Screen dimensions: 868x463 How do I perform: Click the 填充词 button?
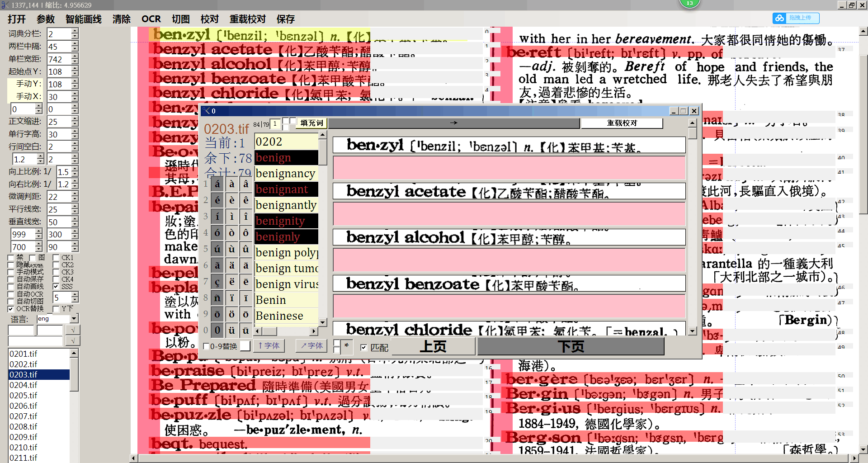pyautogui.click(x=312, y=123)
